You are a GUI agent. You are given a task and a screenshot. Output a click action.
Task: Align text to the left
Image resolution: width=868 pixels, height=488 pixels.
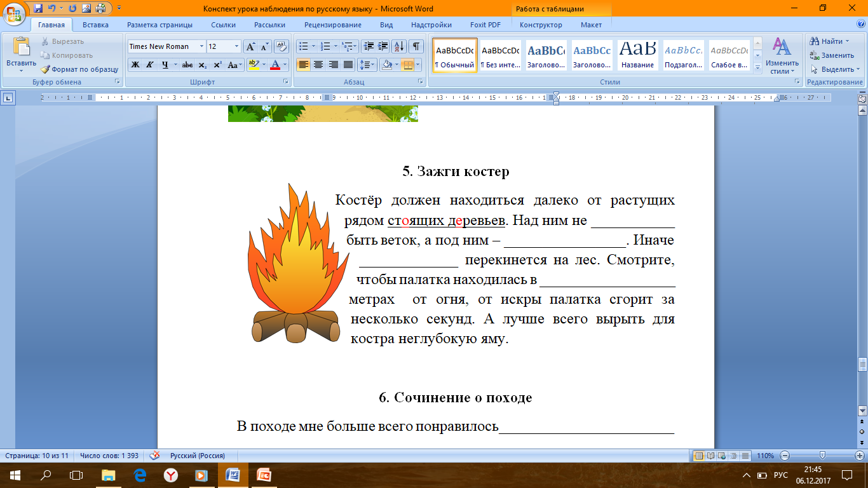(x=304, y=65)
